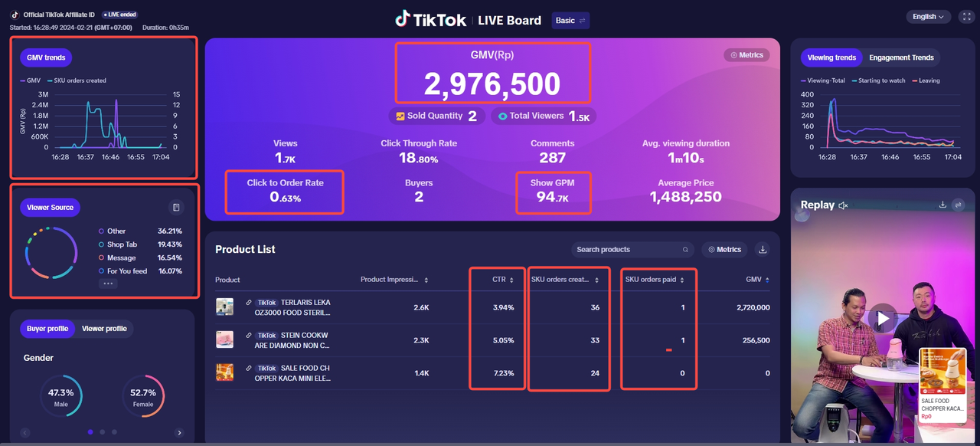Open Metrics settings in the GMV summary card
This screenshot has height=446, width=980.
746,55
